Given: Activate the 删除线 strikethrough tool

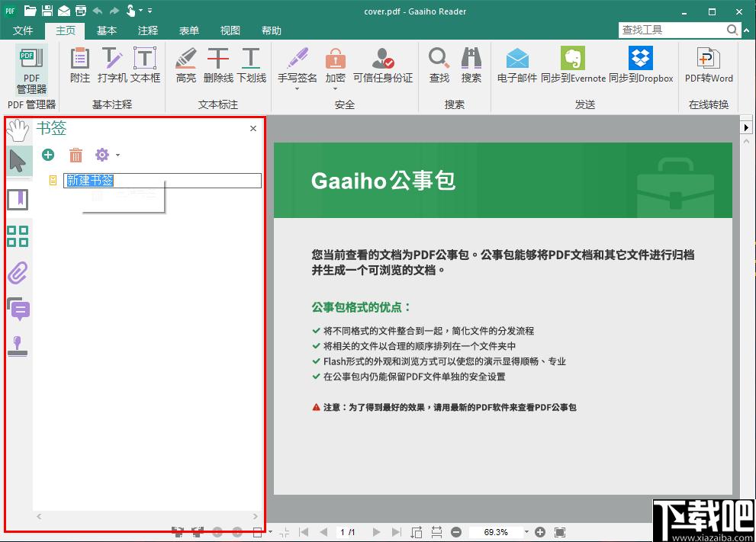Looking at the screenshot, I should click(218, 65).
